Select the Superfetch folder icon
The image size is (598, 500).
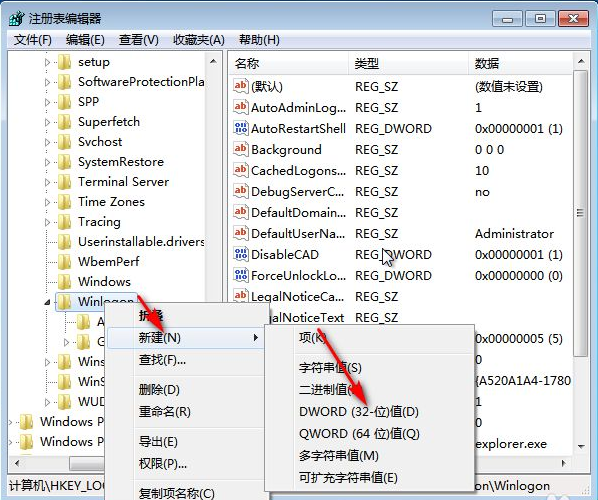pyautogui.click(x=64, y=122)
